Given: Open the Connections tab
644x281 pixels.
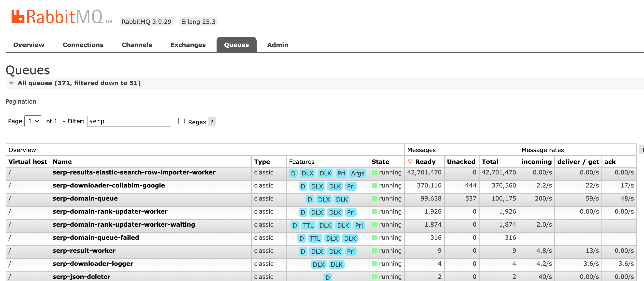Looking at the screenshot, I should click(83, 45).
